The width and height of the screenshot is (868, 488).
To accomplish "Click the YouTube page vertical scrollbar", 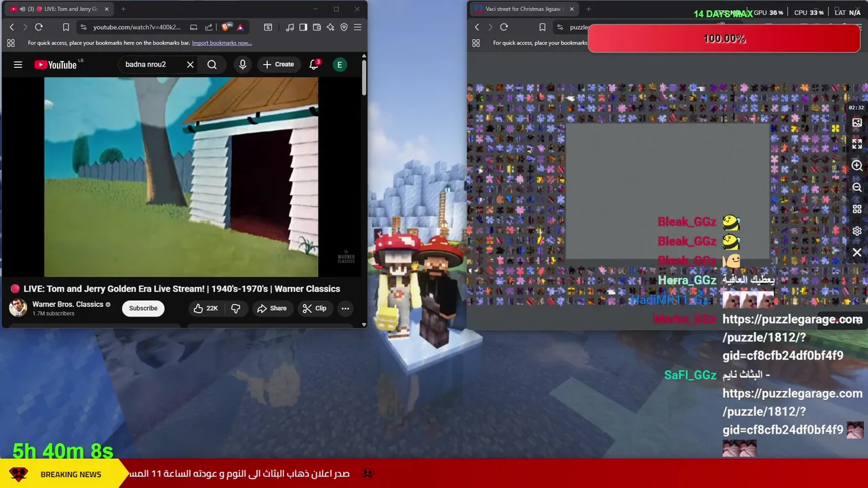I will point(363,78).
